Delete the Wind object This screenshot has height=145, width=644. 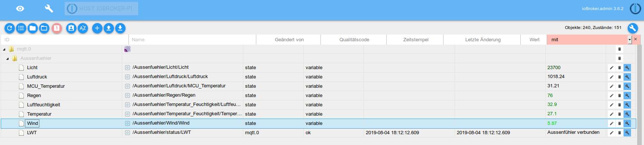pyautogui.click(x=619, y=123)
